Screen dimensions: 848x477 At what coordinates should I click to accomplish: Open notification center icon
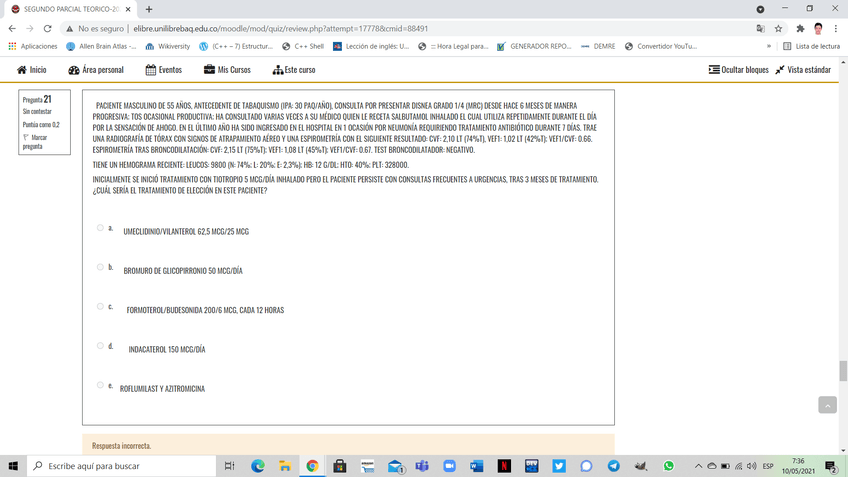831,466
